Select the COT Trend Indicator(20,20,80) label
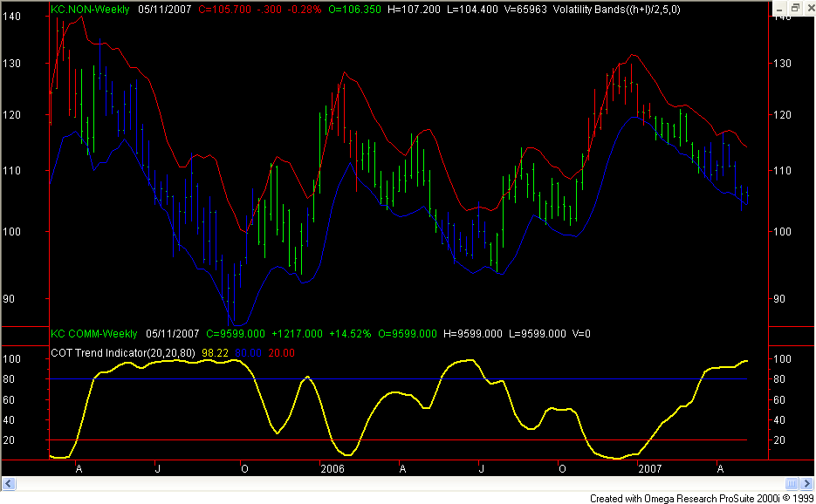This screenshot has height=504, width=816. (x=123, y=352)
